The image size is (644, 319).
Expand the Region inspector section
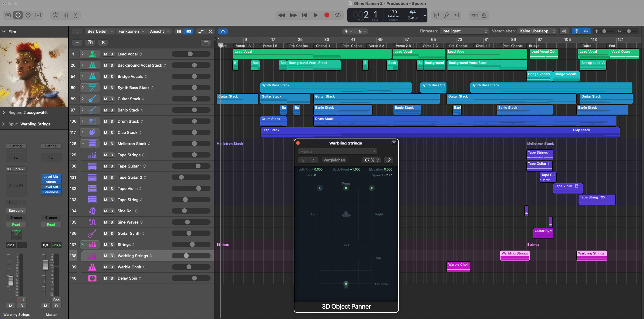4,113
